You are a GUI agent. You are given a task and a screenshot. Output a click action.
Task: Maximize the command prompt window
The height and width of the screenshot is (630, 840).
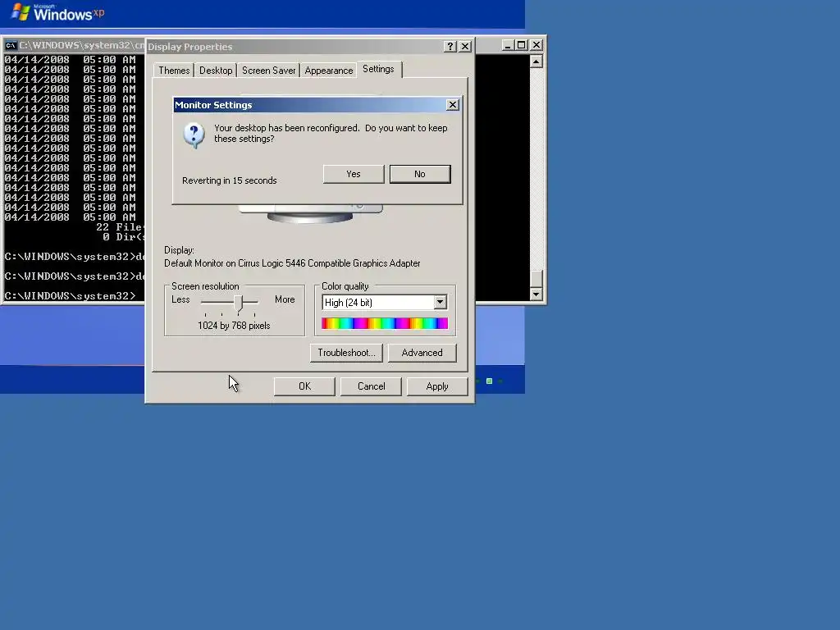(521, 46)
